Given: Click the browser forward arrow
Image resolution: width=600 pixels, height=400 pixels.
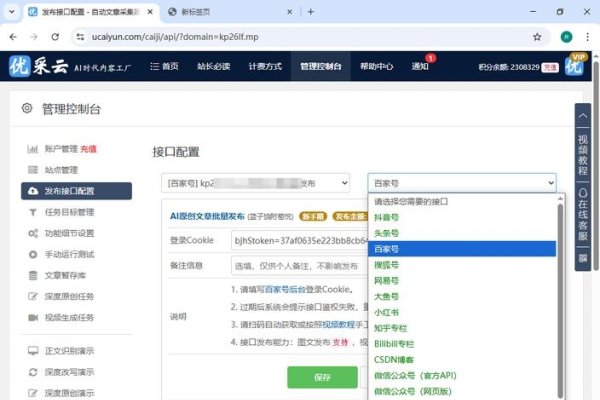Looking at the screenshot, I should [x=34, y=37].
